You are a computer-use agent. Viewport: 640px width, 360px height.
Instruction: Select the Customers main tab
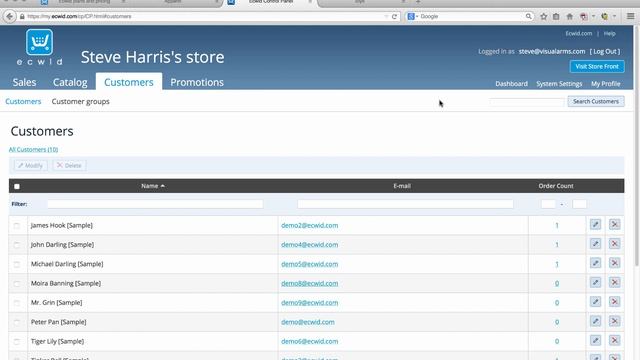[x=129, y=82]
